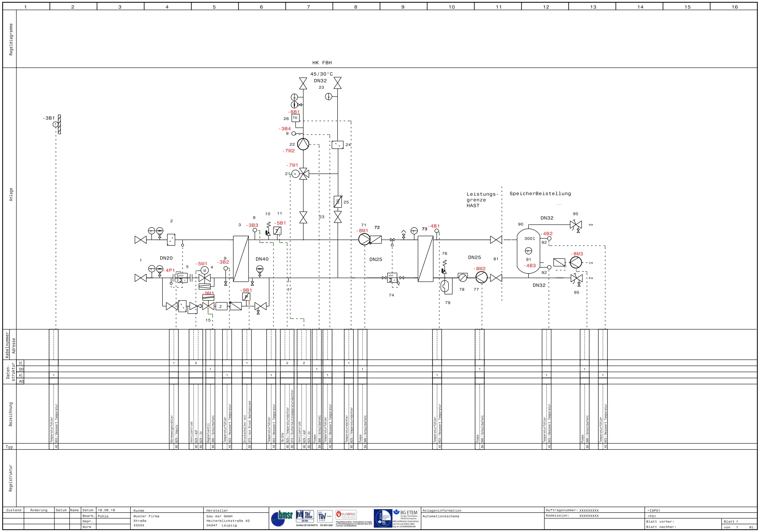Select the heat exchanger numbered 73
Screen dimensions: 760x532
tap(425, 259)
